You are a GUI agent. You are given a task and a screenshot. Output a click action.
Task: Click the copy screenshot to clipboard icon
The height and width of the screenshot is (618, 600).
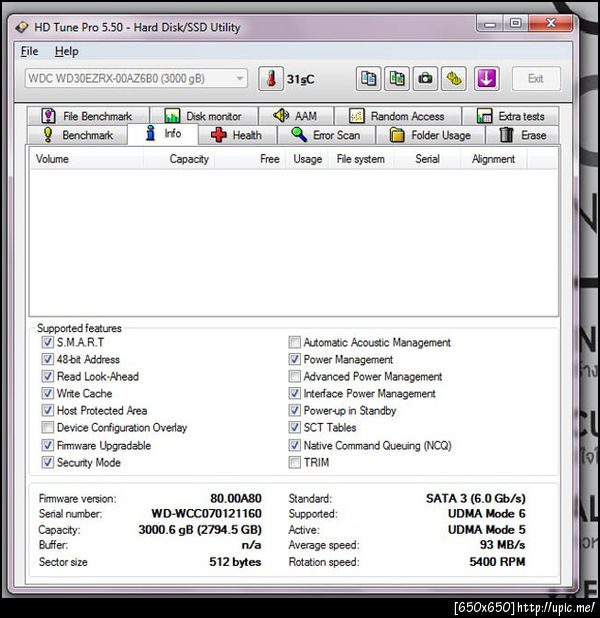[x=397, y=79]
